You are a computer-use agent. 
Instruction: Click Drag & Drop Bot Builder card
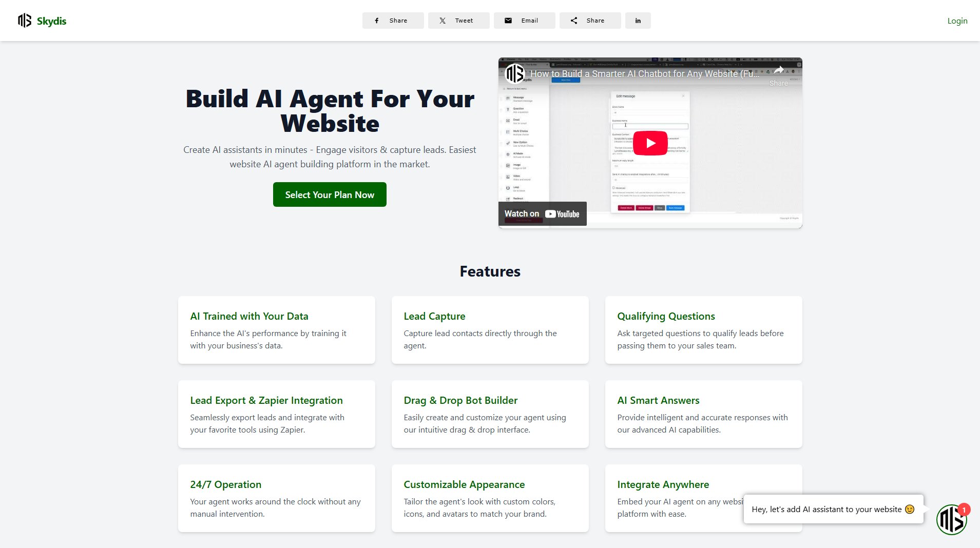[490, 414]
